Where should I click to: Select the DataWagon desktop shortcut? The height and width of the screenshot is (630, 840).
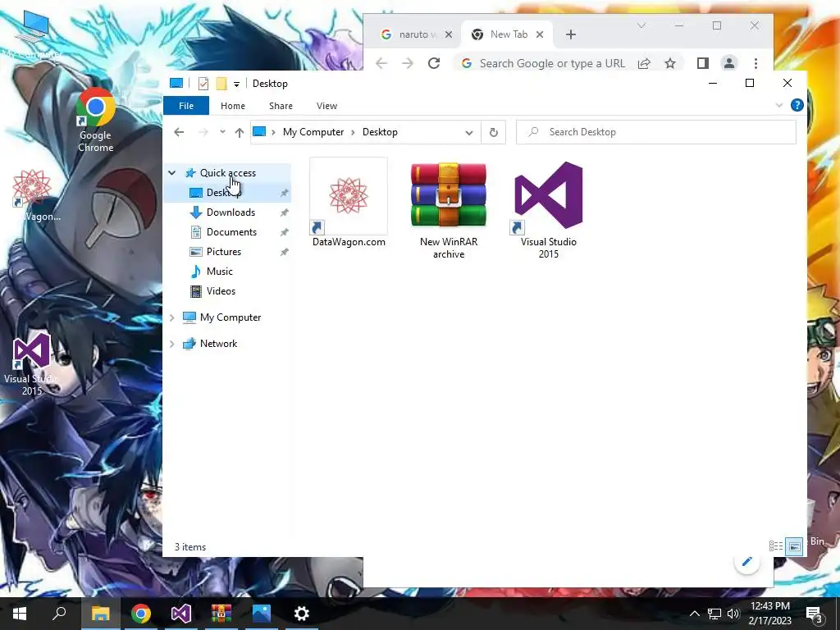(32, 194)
